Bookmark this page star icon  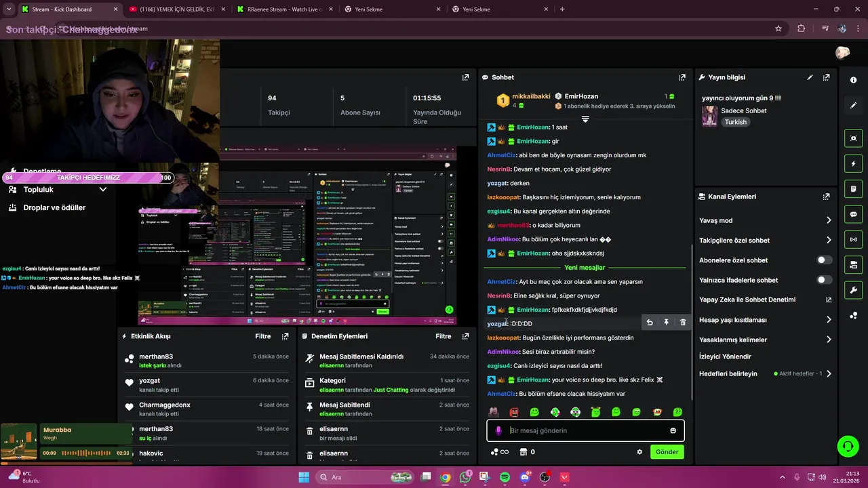[778, 28]
